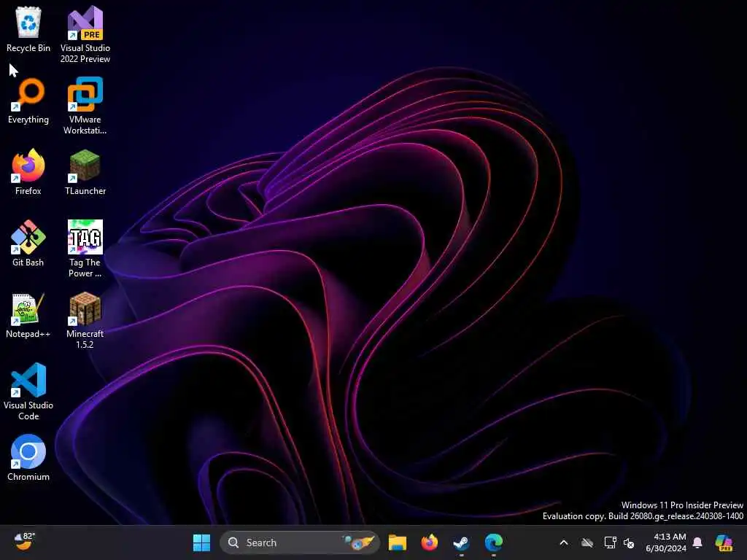Select Visual Studio Code desktop shortcut
Screen dimensions: 747x560
point(28,392)
